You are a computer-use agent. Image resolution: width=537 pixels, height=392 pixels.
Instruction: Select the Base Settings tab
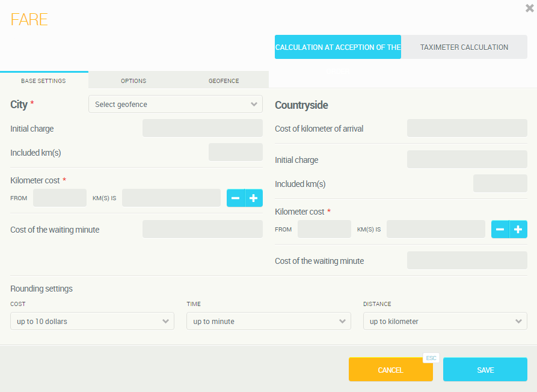43,81
